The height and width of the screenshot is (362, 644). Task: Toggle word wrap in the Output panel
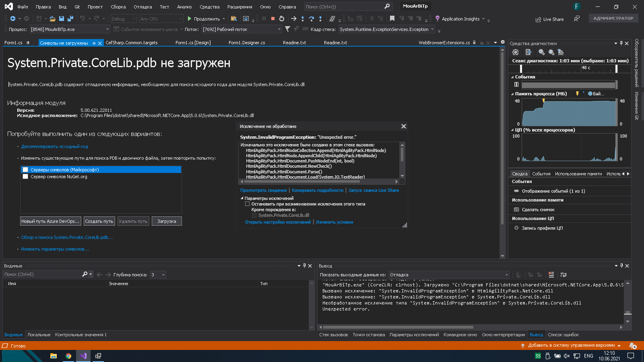[x=563, y=275]
